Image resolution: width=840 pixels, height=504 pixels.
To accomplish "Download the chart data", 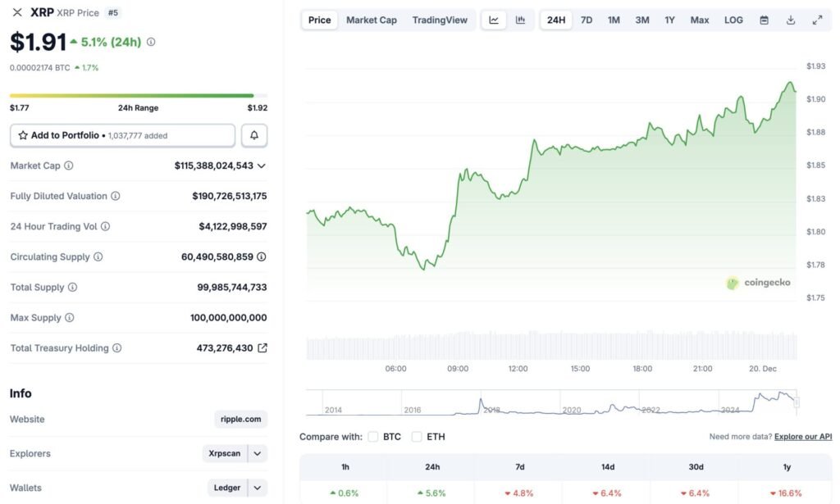I will 790,19.
